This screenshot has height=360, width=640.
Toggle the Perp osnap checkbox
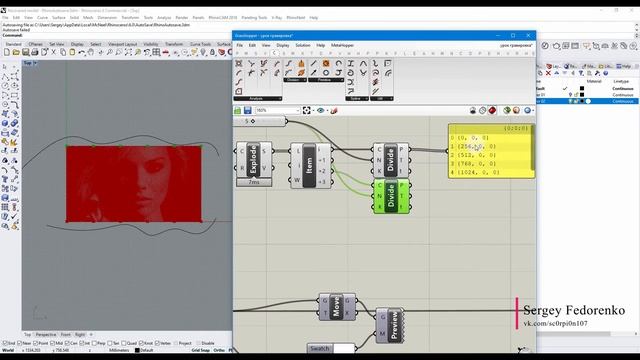pyautogui.click(x=94, y=344)
